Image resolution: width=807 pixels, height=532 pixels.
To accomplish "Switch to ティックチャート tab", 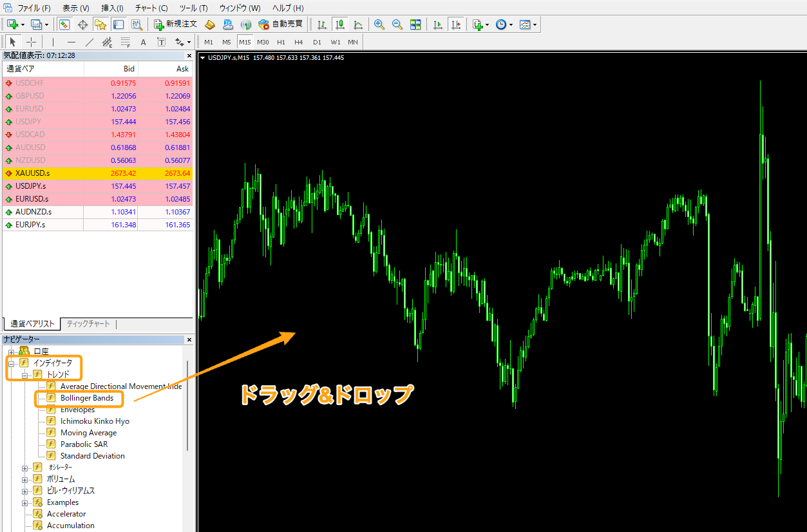I will [88, 324].
